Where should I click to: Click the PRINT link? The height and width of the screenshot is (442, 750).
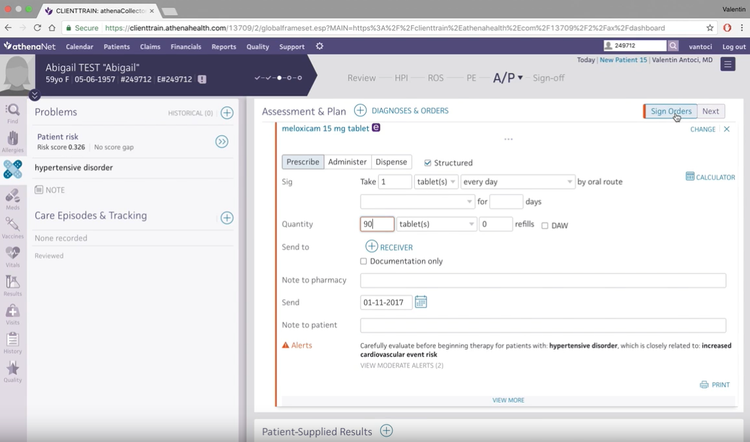(715, 385)
